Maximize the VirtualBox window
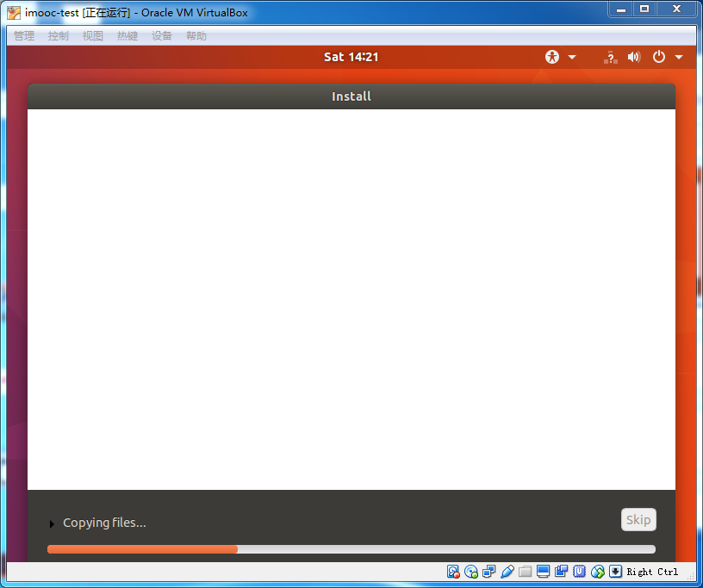The height and width of the screenshot is (588, 703). pos(644,9)
